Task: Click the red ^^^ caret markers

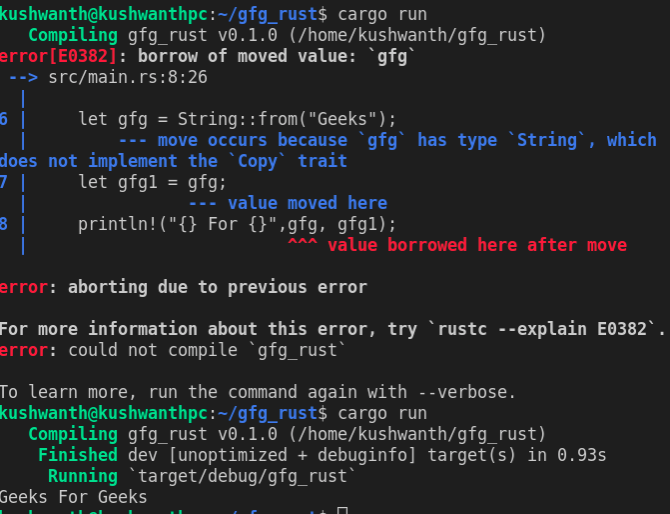Action: 302,245
